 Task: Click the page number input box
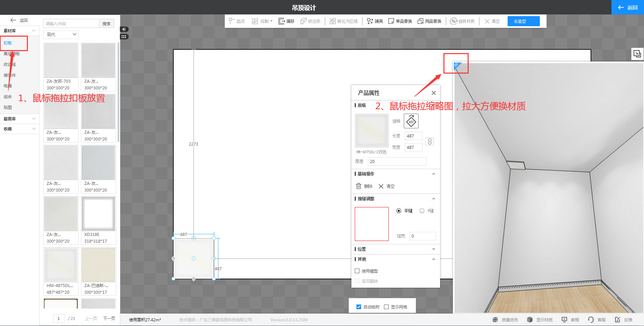[x=58, y=318]
